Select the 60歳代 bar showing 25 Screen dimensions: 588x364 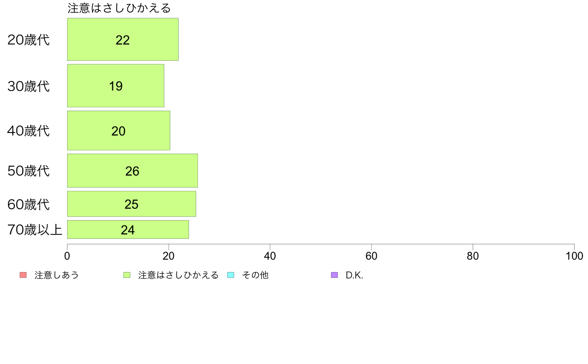(132, 204)
